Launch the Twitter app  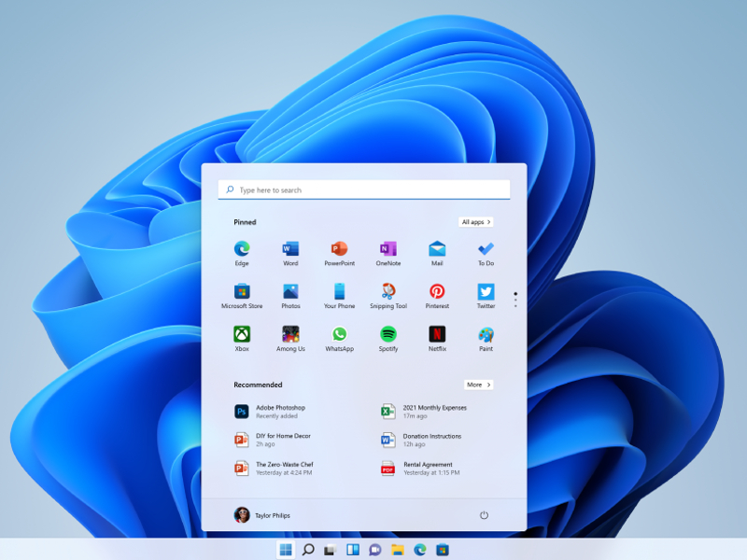tap(486, 296)
